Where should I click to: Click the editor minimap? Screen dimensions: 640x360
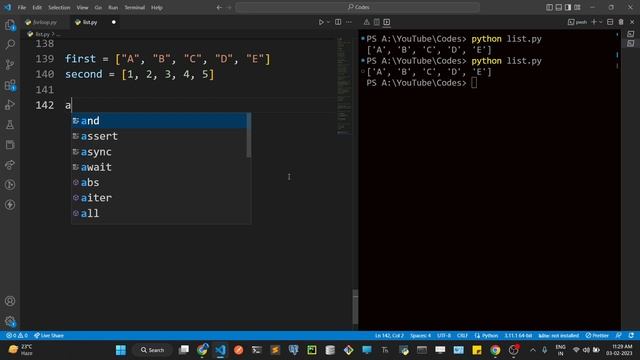tap(343, 86)
